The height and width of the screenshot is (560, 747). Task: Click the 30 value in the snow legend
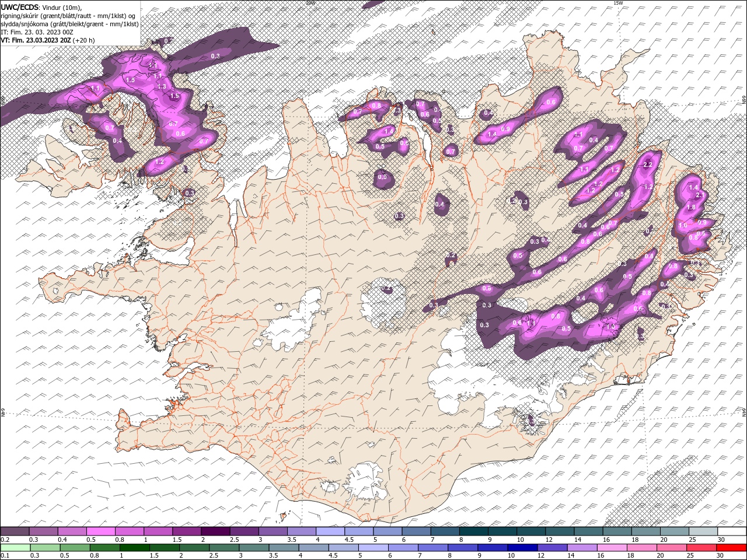point(721,540)
